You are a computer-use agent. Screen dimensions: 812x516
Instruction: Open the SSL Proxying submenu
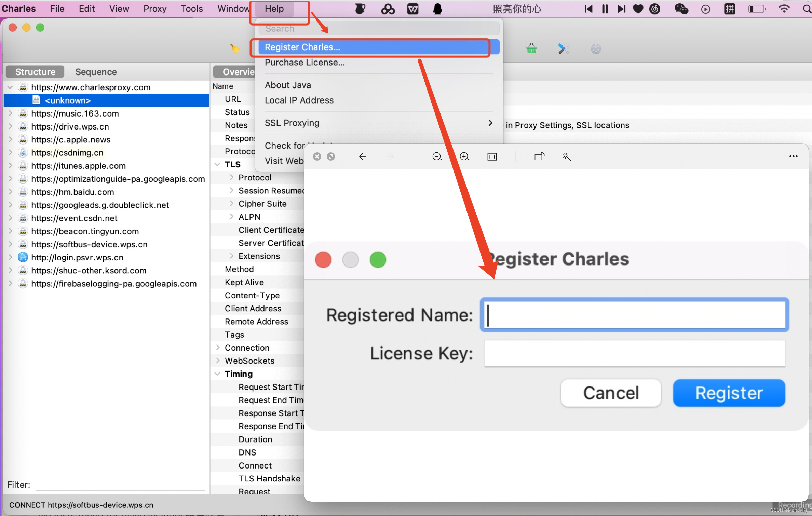379,123
